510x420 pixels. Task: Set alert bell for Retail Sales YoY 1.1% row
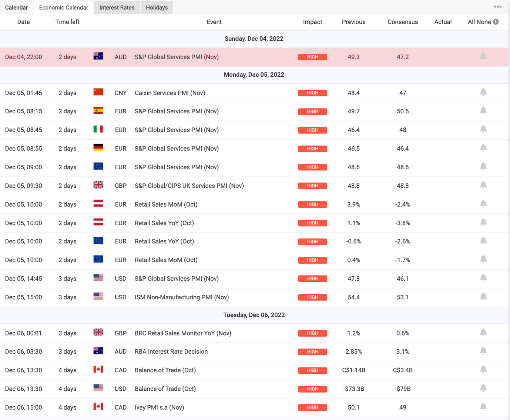coord(483,223)
